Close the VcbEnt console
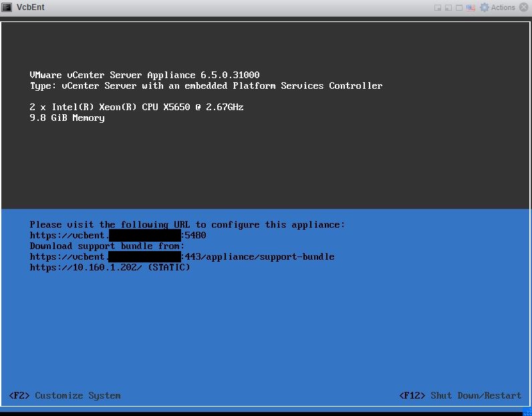This screenshot has width=532, height=416. (524, 7)
